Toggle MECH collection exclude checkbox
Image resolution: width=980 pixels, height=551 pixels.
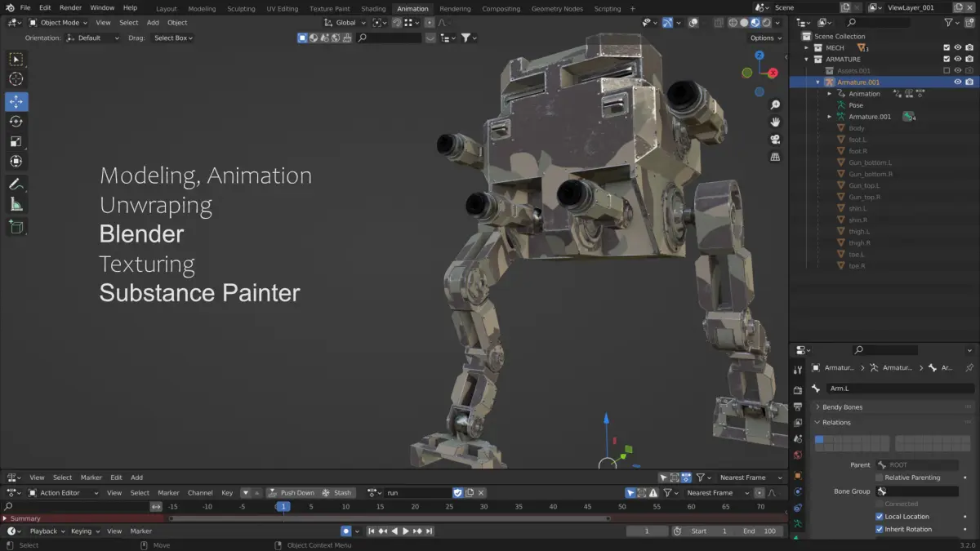pos(947,48)
